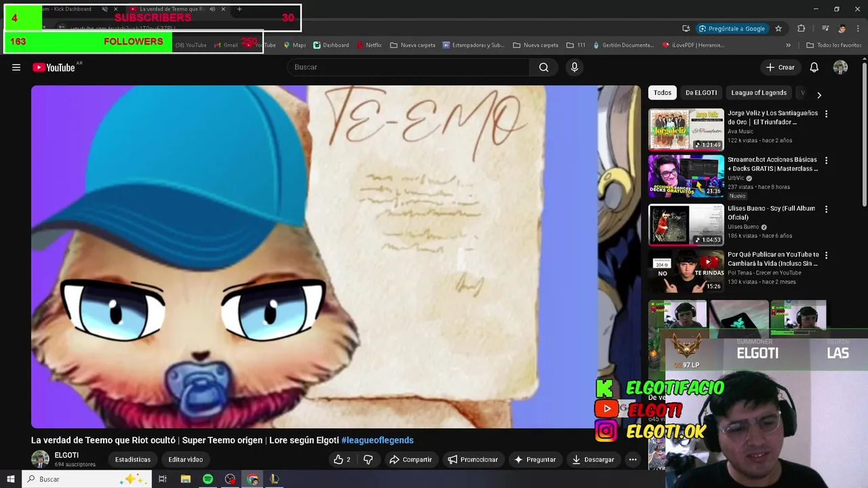
Task: Click the install/cast icon left of Pregúntale a Google
Action: (x=686, y=28)
